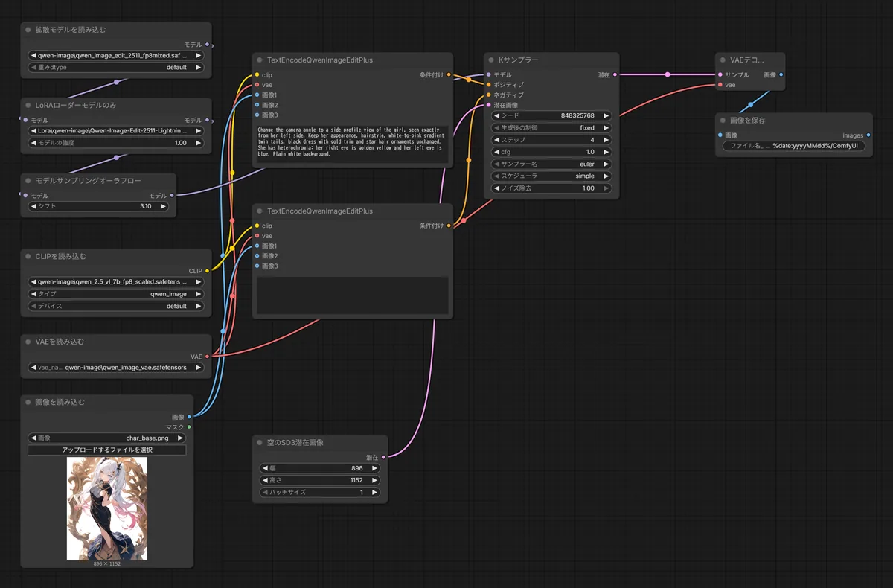Viewport: 893px width, 588px height.
Task: Click the title dot of VAEを読み込む node
Action: click(28, 342)
